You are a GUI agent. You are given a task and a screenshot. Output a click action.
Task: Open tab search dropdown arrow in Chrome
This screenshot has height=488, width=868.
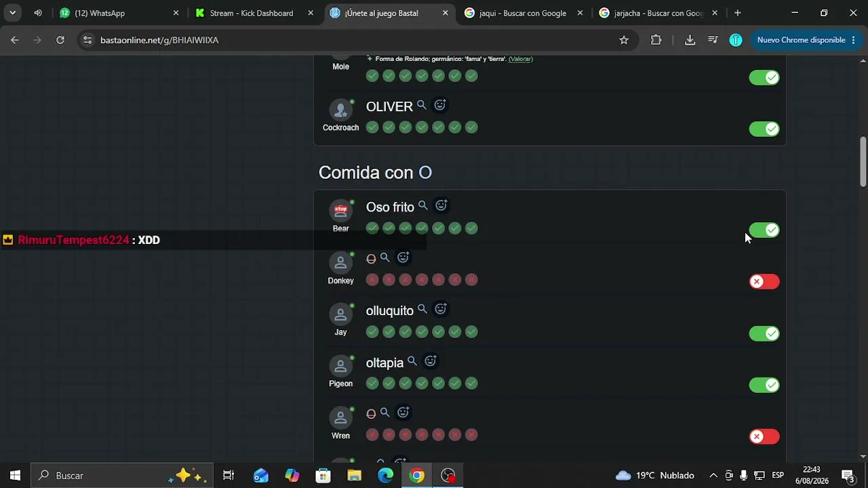coord(12,13)
